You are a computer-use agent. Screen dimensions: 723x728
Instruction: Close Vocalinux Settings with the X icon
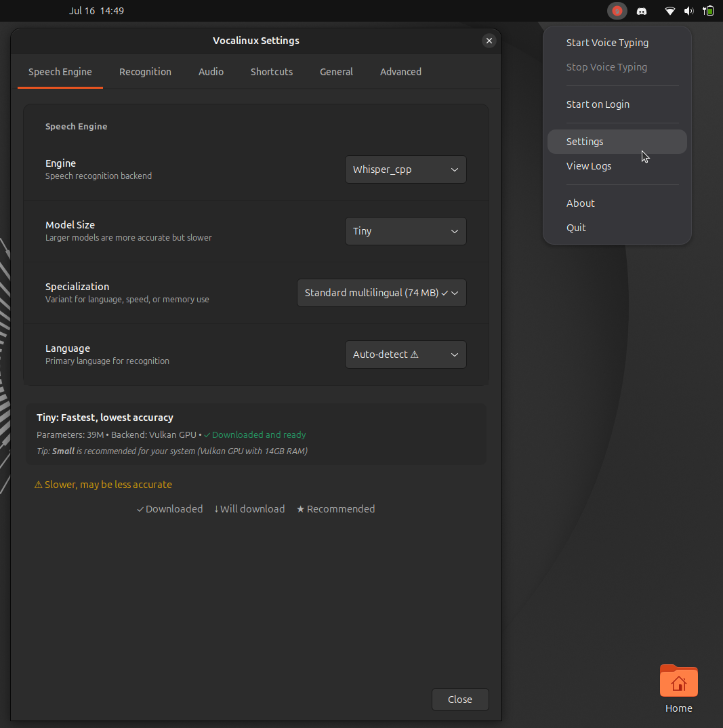(x=489, y=41)
